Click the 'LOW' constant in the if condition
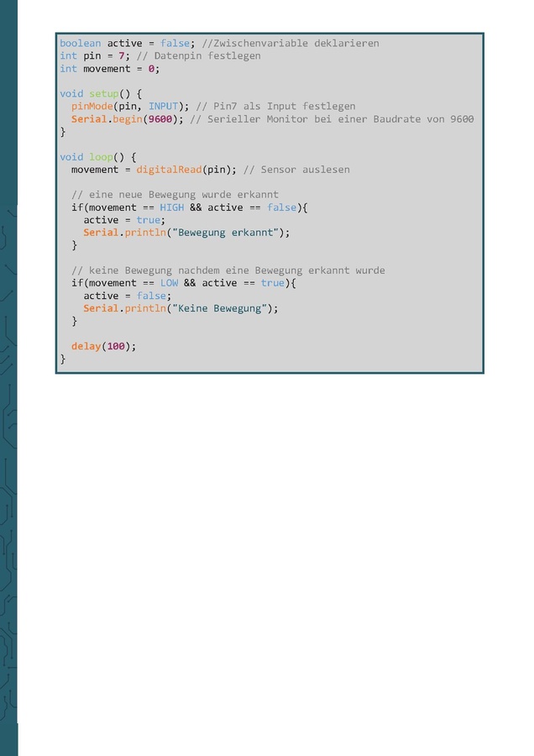This screenshot has height=756, width=534. pyautogui.click(x=169, y=283)
